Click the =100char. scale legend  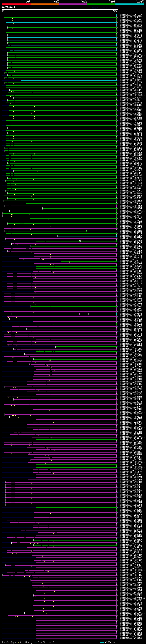coord(109,642)
